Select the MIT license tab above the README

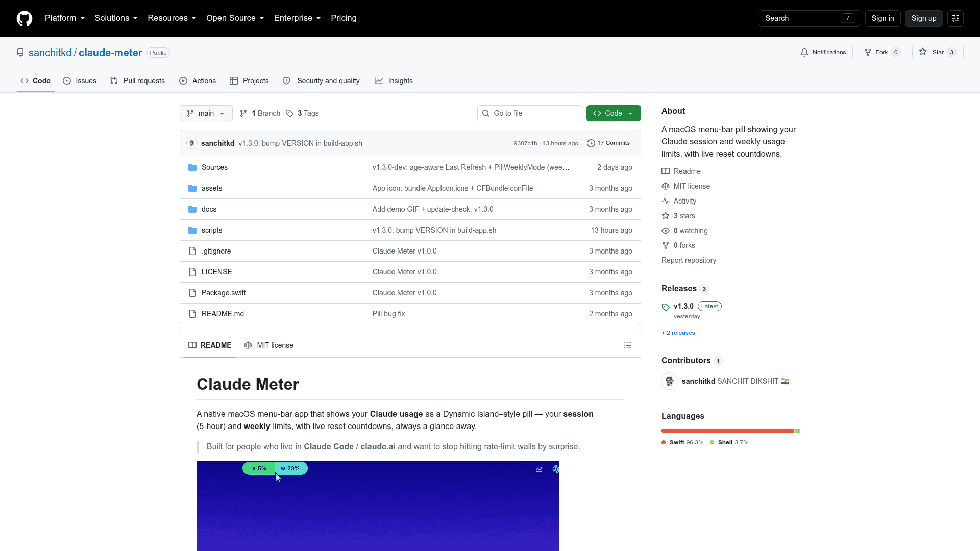pos(269,345)
